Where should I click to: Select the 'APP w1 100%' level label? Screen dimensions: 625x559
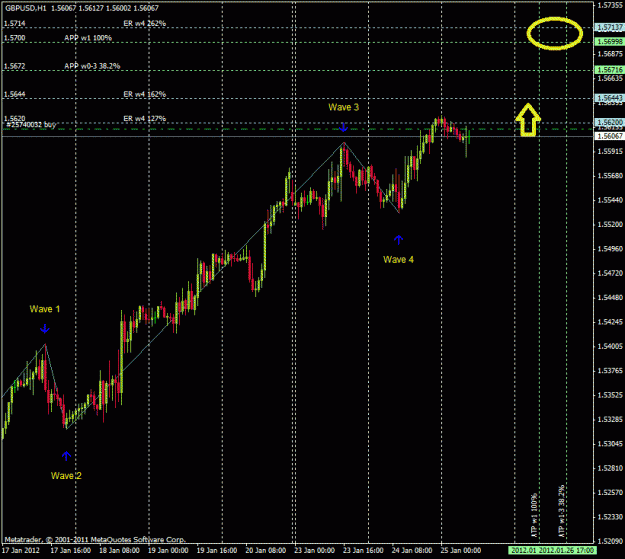pyautogui.click(x=88, y=38)
